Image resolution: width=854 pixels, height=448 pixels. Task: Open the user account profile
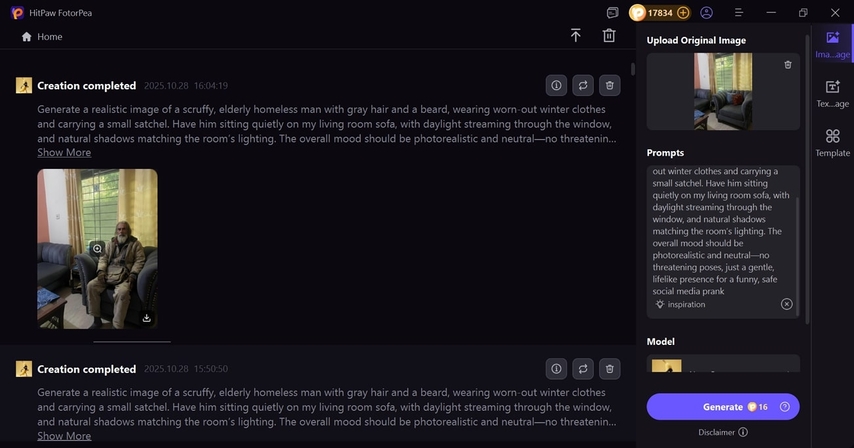pos(707,13)
